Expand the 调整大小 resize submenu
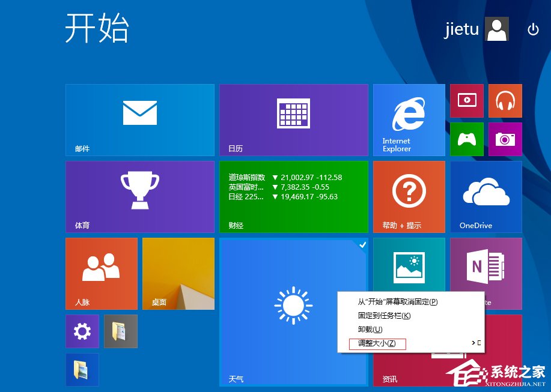551x392 pixels. pyautogui.click(x=376, y=345)
